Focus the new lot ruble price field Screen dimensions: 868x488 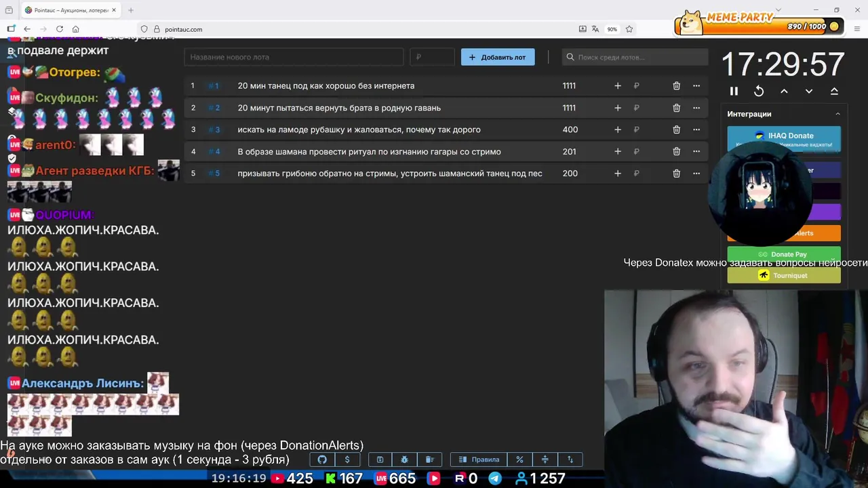click(x=432, y=57)
